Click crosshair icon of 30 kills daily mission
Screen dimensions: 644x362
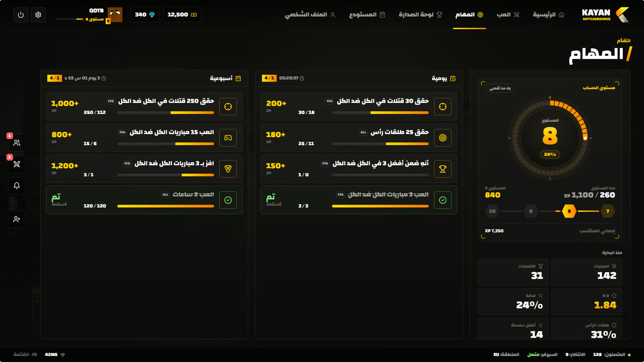[x=443, y=107]
